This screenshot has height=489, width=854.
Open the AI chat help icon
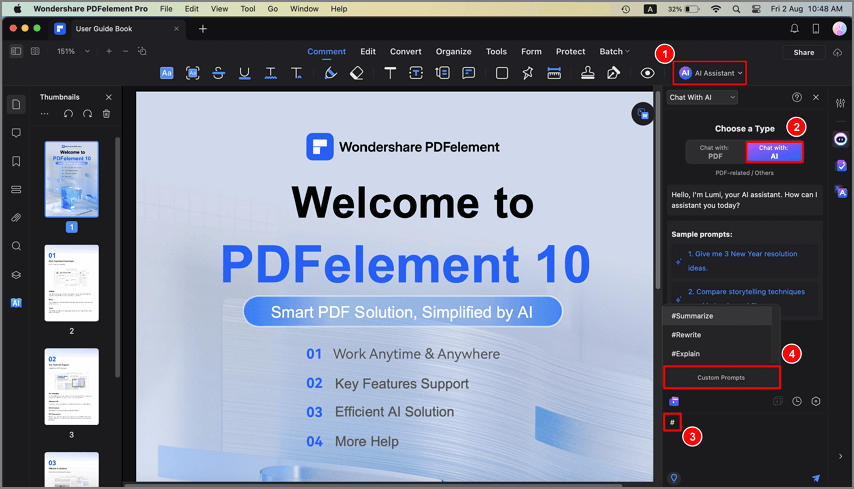click(797, 97)
